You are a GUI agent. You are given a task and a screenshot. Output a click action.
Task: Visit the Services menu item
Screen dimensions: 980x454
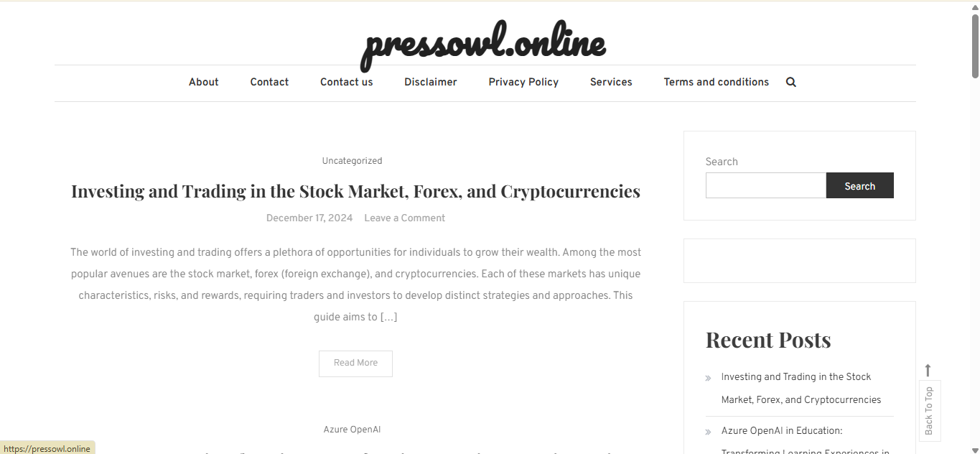611,82
